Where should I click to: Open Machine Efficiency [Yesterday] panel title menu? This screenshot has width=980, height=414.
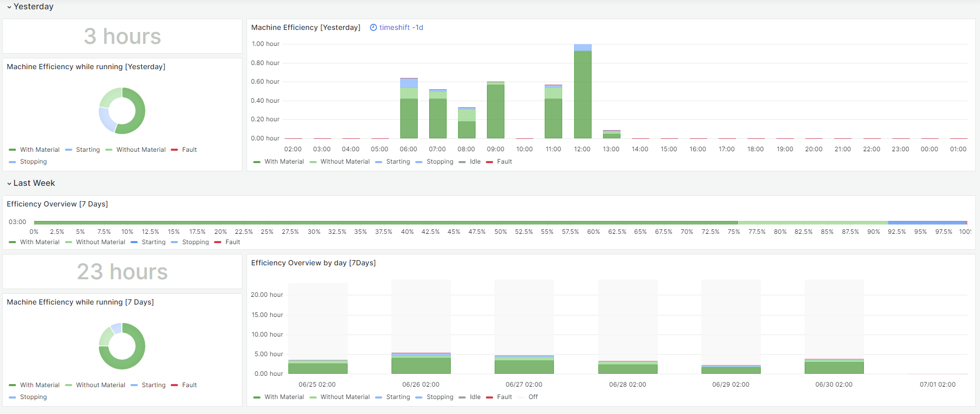click(305, 28)
